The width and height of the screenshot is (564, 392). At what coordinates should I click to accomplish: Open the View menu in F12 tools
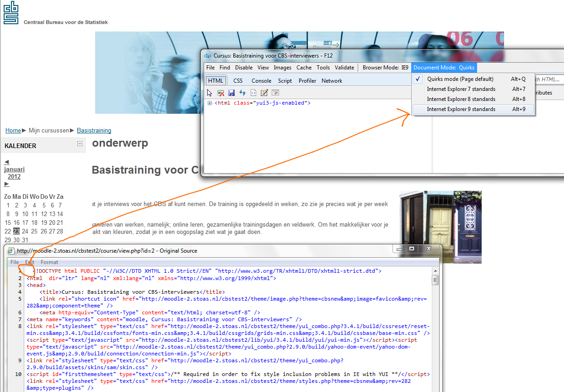coord(263,68)
